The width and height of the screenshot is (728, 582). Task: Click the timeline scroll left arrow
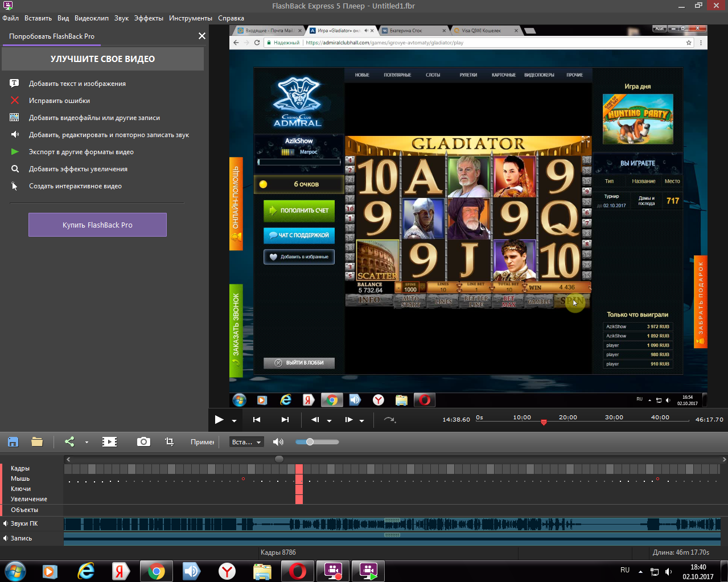click(68, 459)
